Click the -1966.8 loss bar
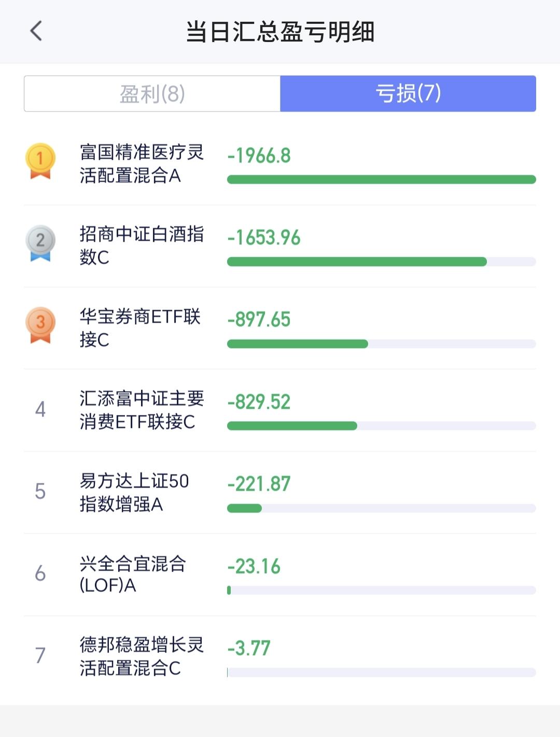The image size is (560, 737). tap(381, 179)
